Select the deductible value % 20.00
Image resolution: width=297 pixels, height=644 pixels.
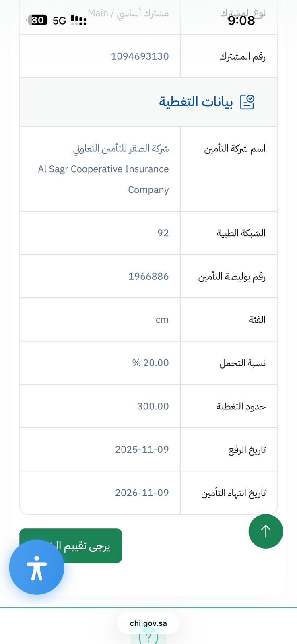151,363
